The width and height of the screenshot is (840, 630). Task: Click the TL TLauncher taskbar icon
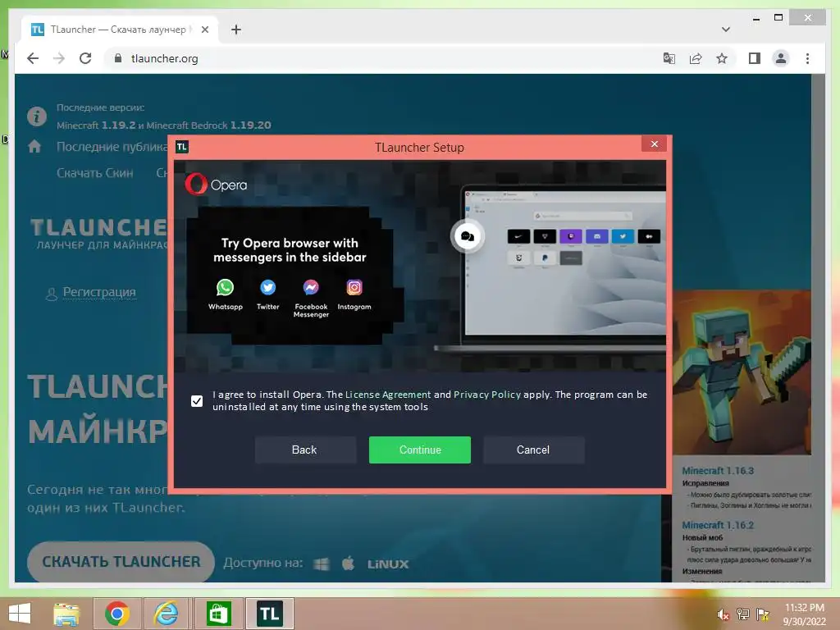[269, 614]
